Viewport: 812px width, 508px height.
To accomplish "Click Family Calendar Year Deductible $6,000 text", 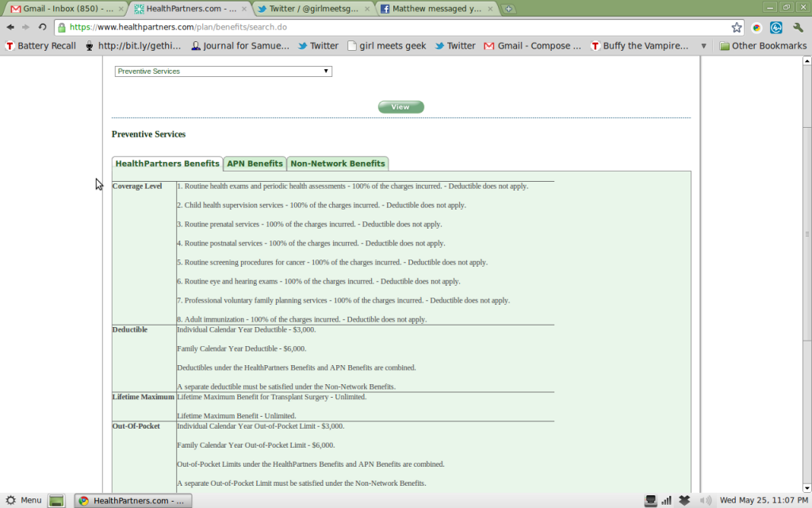I will (241, 349).
